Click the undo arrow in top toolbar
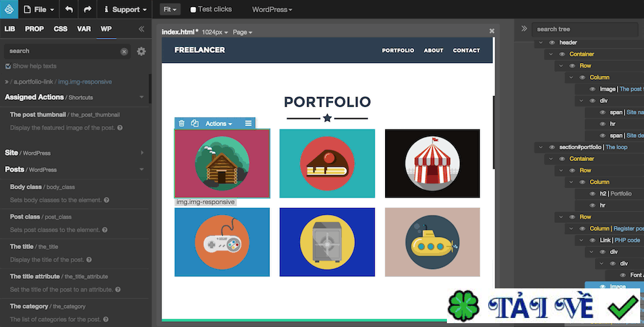 coord(69,9)
